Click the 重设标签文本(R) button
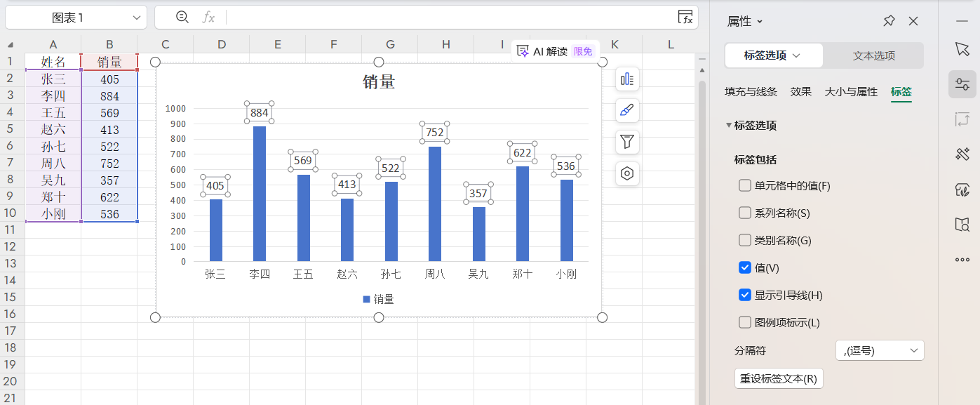This screenshot has height=405, width=980. click(x=779, y=377)
